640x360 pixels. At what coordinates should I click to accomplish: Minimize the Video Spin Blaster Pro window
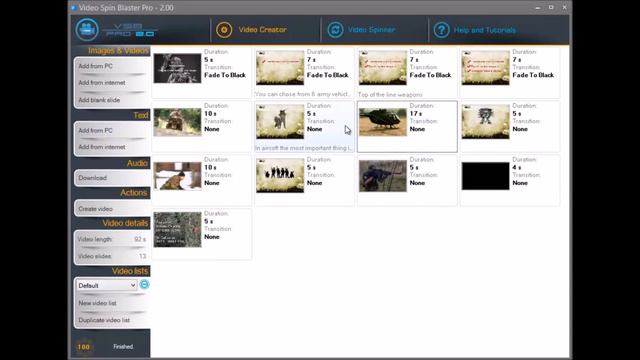[x=538, y=7]
